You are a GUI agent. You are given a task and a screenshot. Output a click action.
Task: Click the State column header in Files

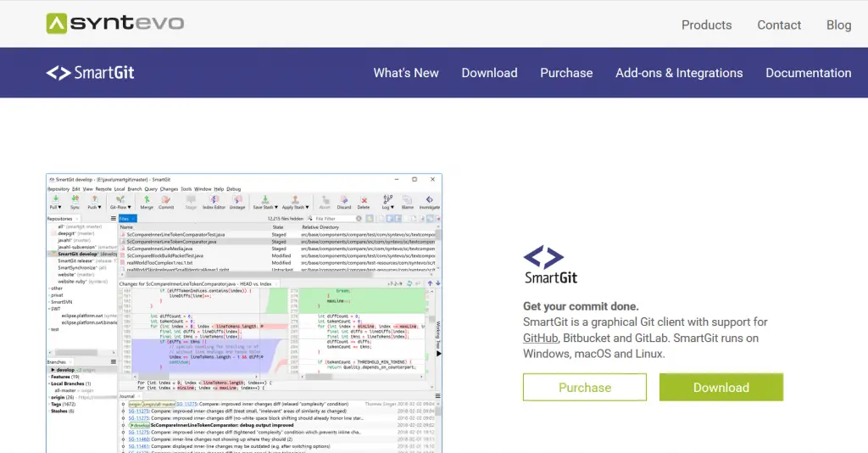coord(278,227)
